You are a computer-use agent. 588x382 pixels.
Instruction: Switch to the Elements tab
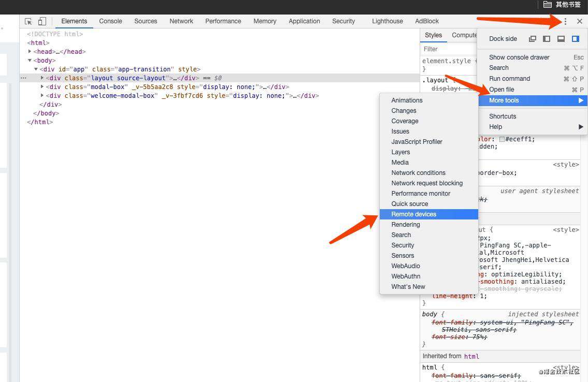click(74, 21)
